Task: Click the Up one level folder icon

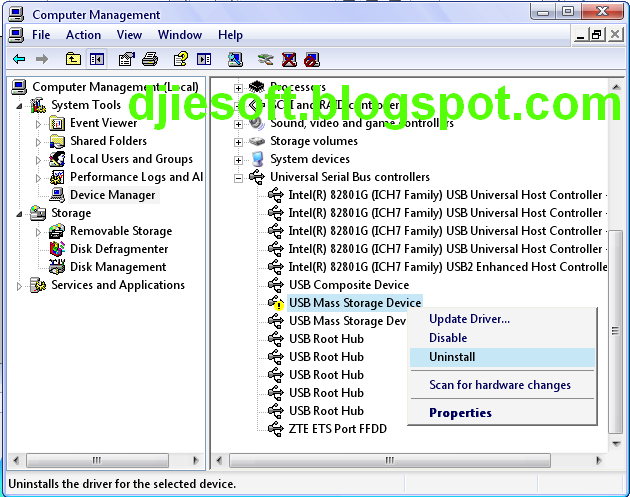Action: click(73, 59)
